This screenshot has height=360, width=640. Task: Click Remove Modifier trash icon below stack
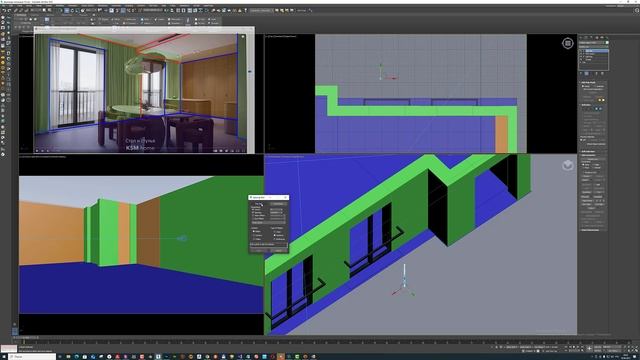click(597, 73)
